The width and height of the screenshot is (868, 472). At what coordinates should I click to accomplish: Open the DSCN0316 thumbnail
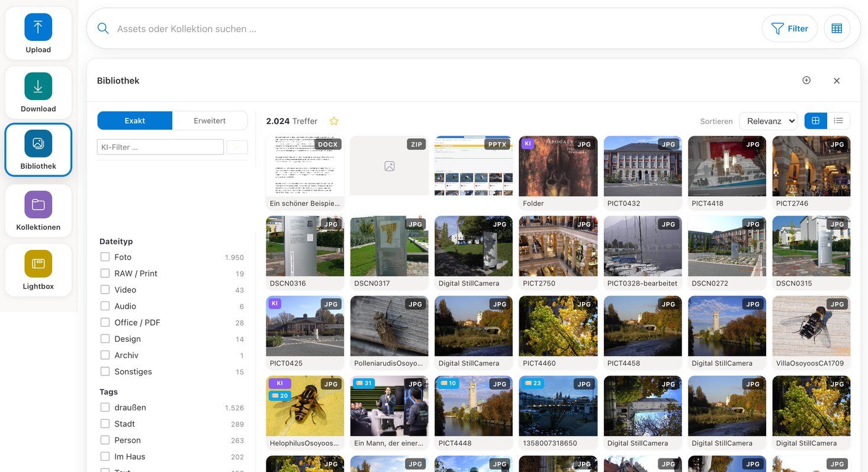(x=305, y=246)
